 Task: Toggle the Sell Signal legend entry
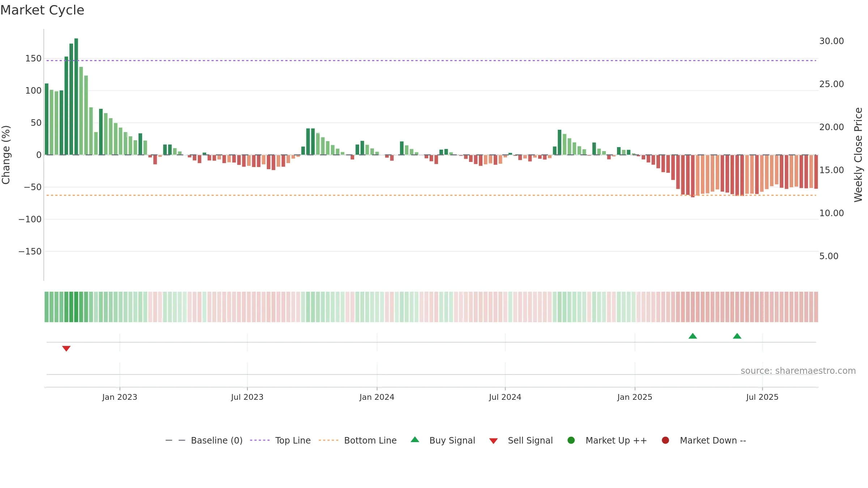(x=521, y=440)
